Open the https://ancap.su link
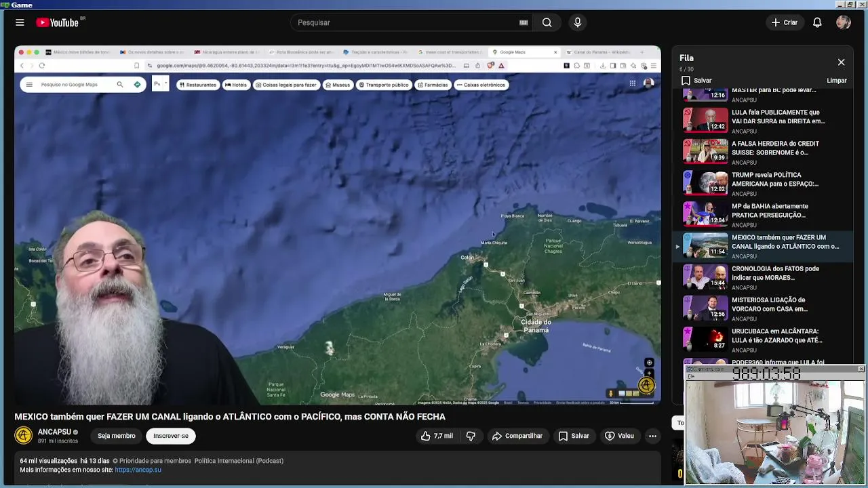This screenshot has height=488, width=868. tap(138, 470)
